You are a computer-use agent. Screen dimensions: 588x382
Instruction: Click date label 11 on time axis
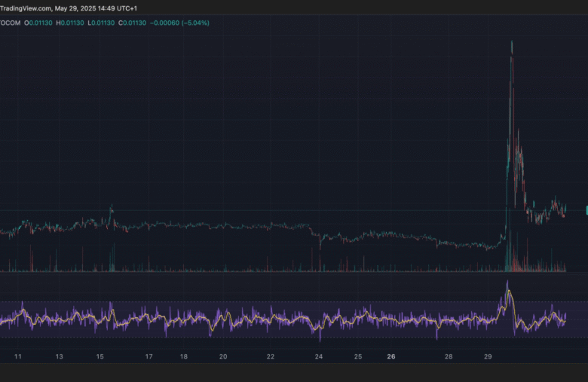point(18,356)
